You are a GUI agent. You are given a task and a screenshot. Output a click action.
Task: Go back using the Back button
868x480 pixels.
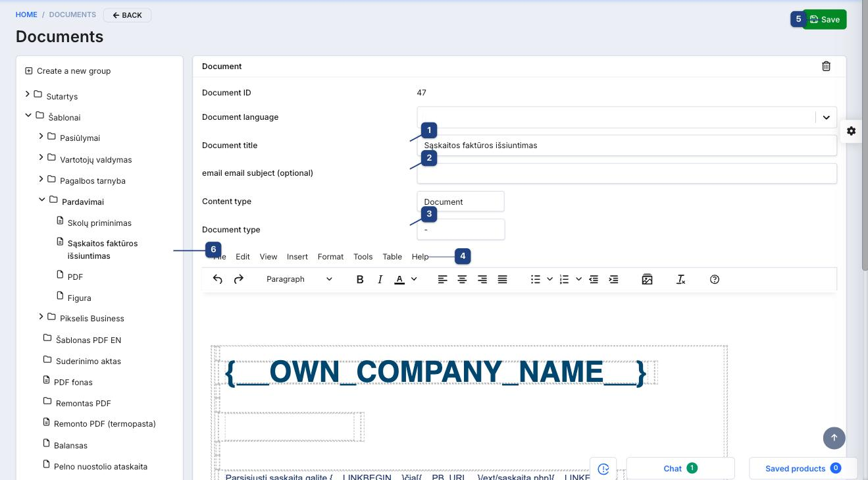coord(127,15)
